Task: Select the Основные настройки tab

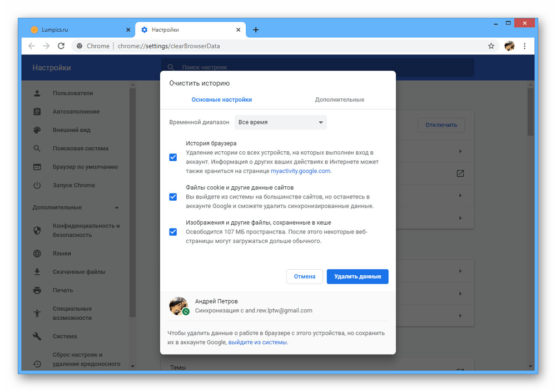Action: click(x=221, y=100)
